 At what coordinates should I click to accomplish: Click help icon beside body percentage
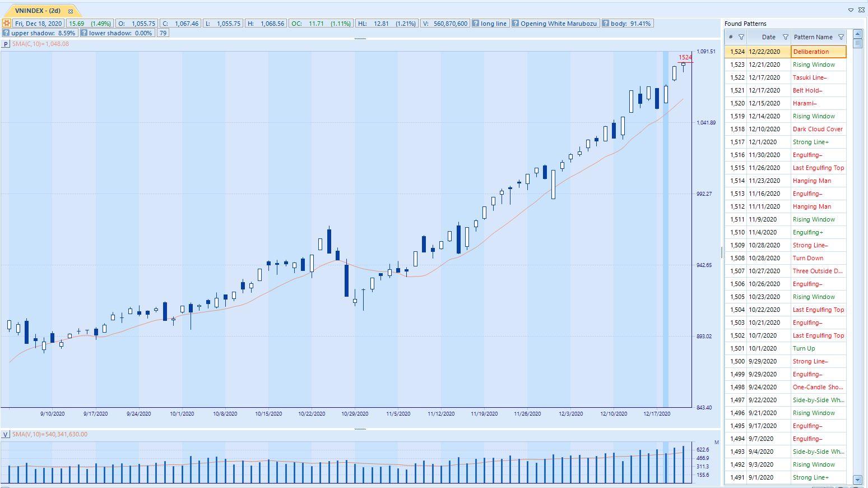pos(606,24)
